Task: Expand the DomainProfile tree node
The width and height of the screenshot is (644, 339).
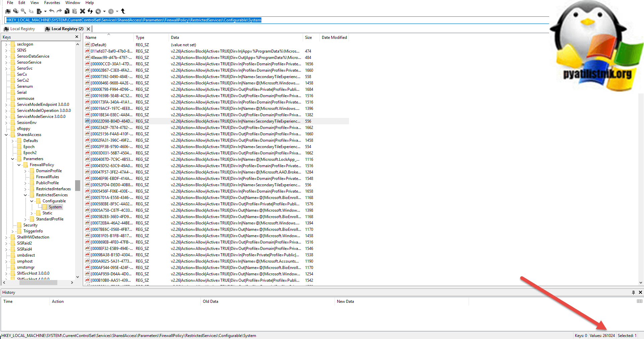Action: coord(25,171)
